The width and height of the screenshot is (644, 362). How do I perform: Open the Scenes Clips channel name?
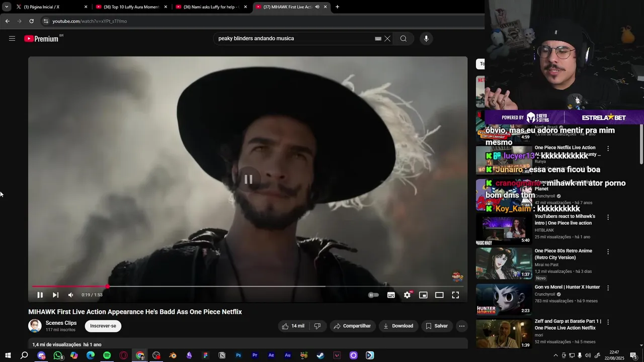coord(61,323)
